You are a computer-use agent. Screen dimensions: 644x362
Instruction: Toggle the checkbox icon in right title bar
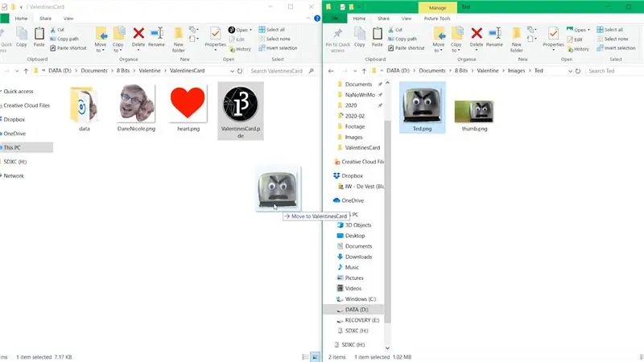[x=342, y=7]
